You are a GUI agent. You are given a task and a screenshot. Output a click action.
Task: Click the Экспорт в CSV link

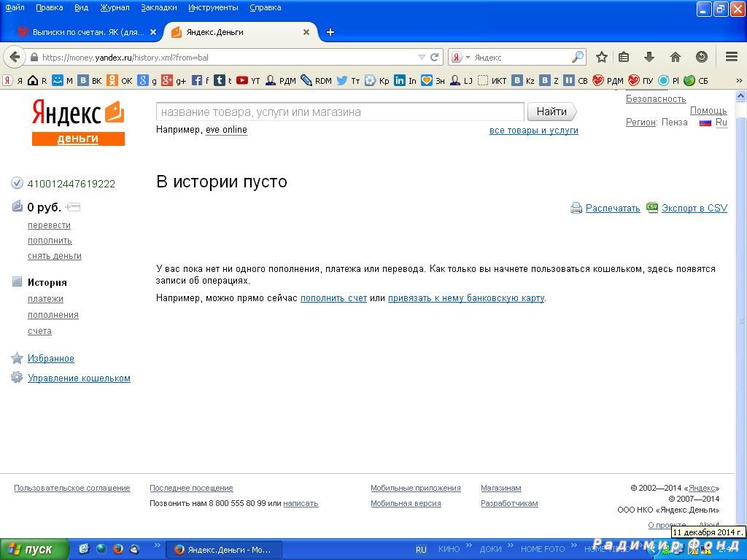[x=694, y=208]
